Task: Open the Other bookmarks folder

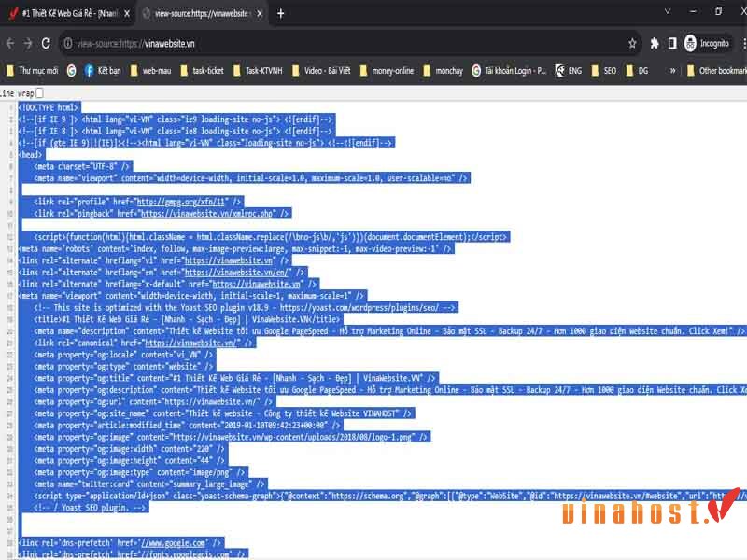Action: [716, 71]
